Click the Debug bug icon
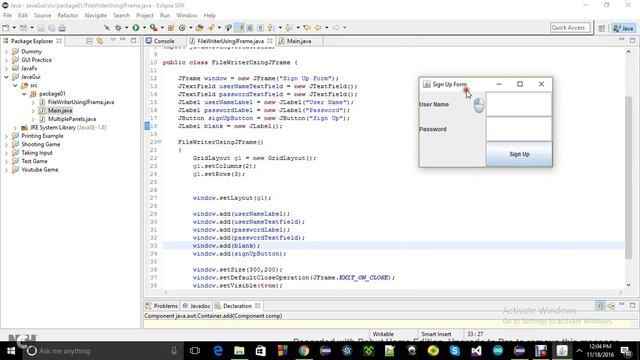The width and height of the screenshot is (640, 360). [x=118, y=27]
